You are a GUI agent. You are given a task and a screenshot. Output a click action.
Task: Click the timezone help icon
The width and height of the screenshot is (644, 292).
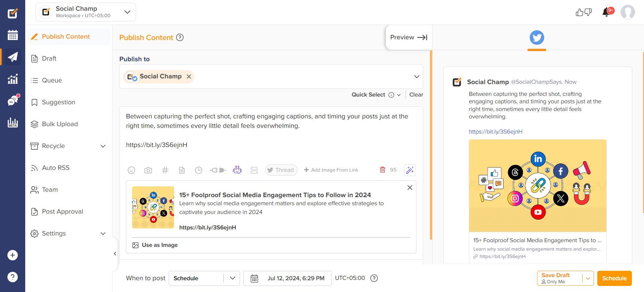click(x=374, y=278)
